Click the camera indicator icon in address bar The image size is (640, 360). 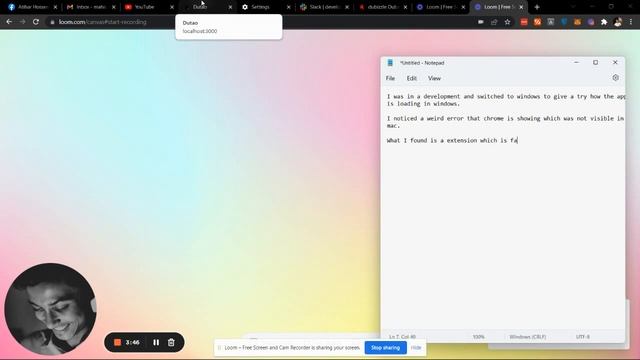click(x=481, y=22)
